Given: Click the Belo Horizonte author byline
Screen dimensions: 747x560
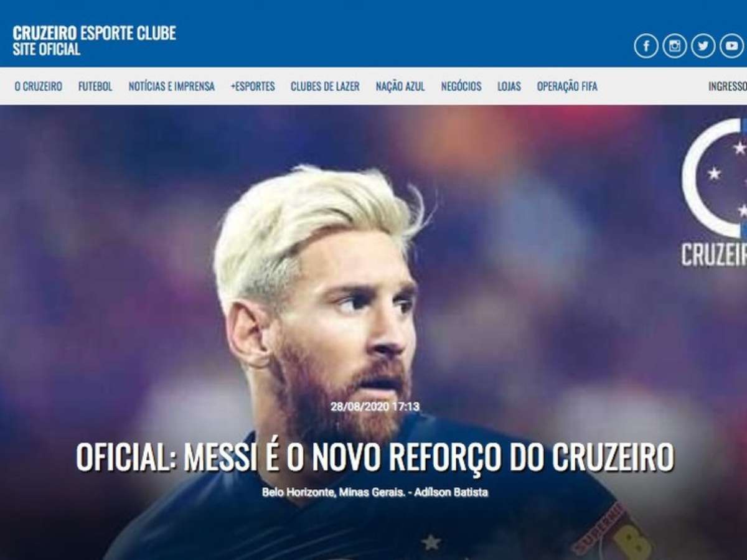Looking at the screenshot, I should click(x=375, y=492).
